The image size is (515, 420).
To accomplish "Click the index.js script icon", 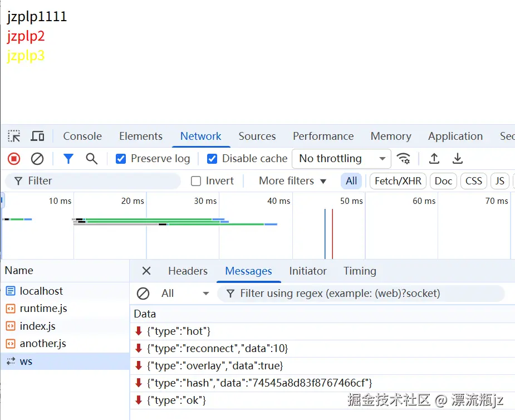I will pyautogui.click(x=11, y=326).
